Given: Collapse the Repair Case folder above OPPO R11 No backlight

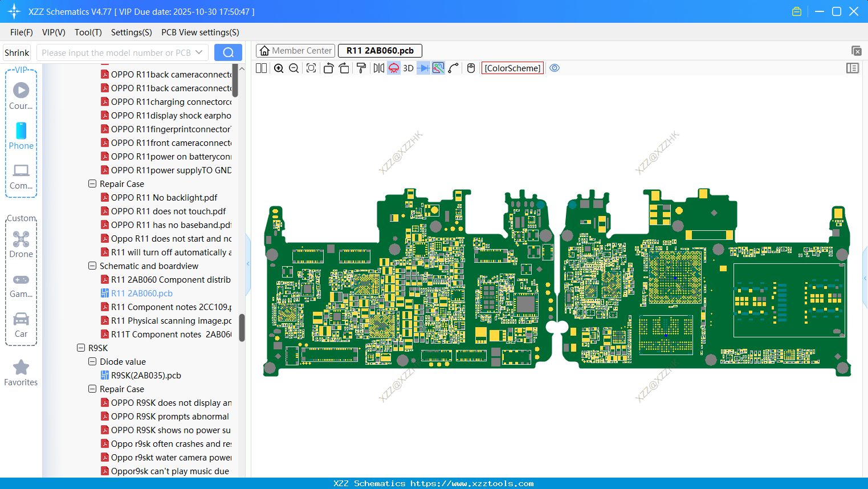Looking at the screenshot, I should click(92, 184).
